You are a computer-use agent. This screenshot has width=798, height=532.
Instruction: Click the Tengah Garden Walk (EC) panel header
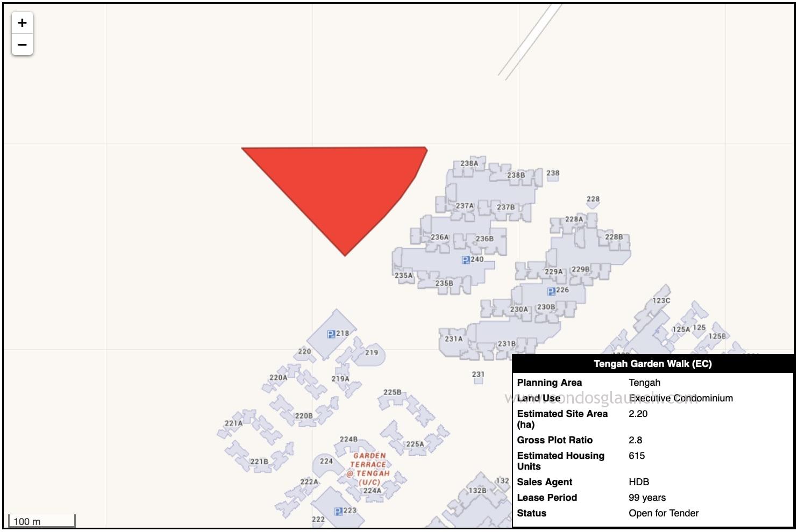[x=652, y=364]
